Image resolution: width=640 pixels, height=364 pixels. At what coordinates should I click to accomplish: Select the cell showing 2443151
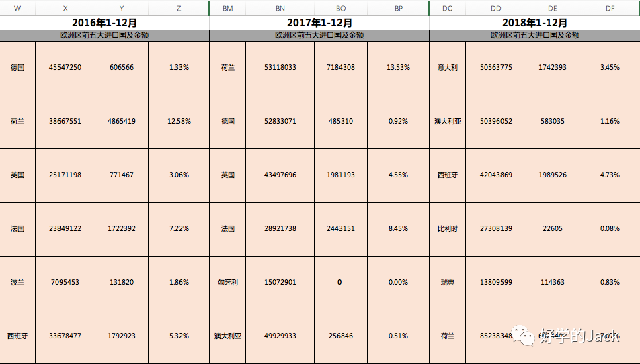click(x=341, y=229)
